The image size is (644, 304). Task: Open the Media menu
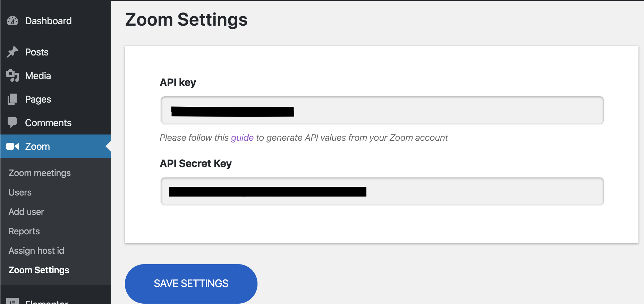tap(38, 76)
